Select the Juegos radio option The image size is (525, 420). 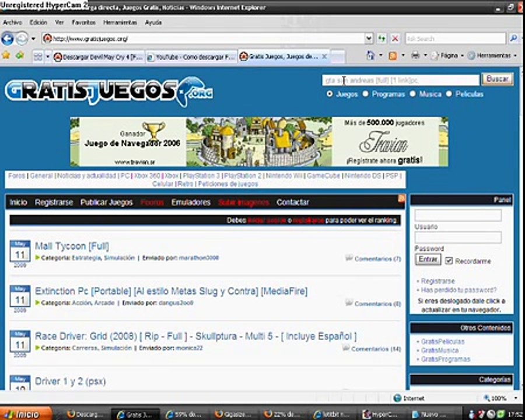pos(330,94)
